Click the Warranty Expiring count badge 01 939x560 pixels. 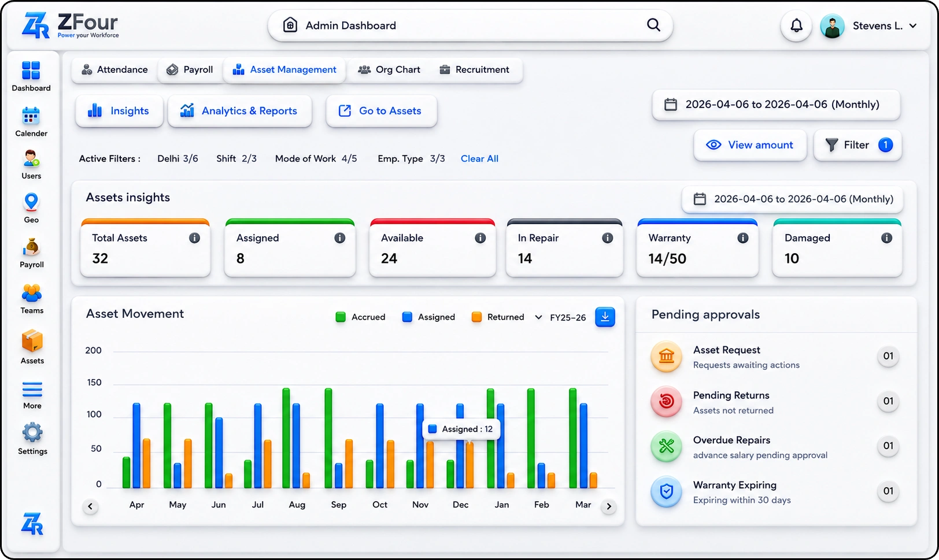pos(888,491)
